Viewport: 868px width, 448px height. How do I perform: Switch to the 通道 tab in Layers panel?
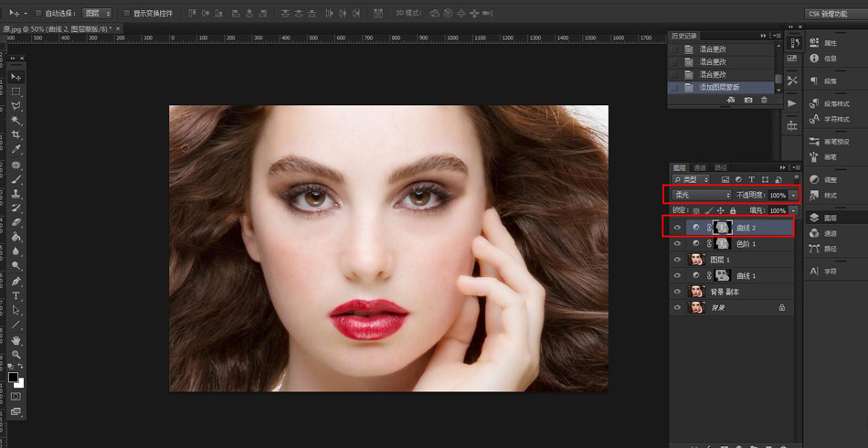point(700,167)
